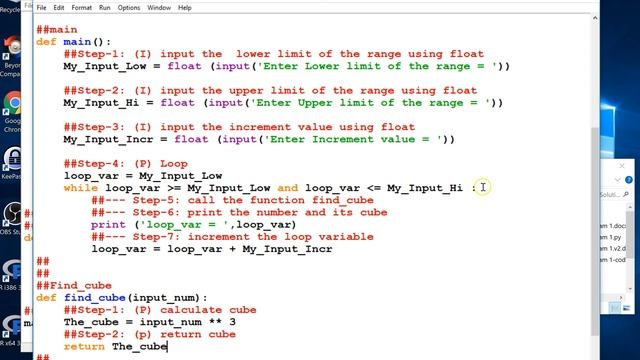The image size is (640, 360).
Task: Click the Recycle Bin desktop icon
Action: (10, 7)
